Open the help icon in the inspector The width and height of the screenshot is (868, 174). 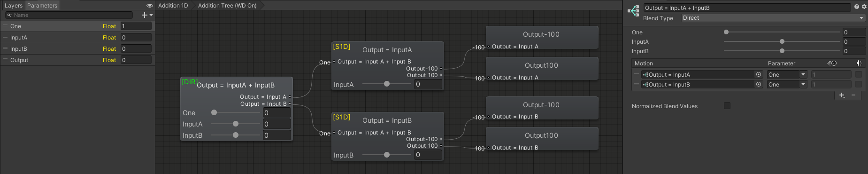pos(857,7)
